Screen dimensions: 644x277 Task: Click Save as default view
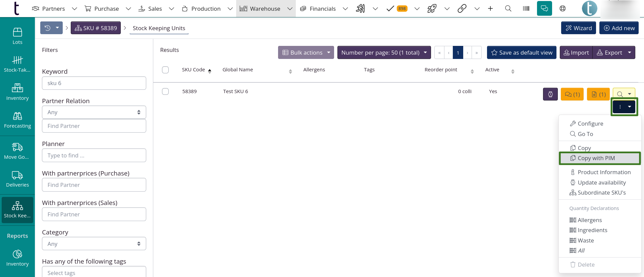click(x=522, y=53)
